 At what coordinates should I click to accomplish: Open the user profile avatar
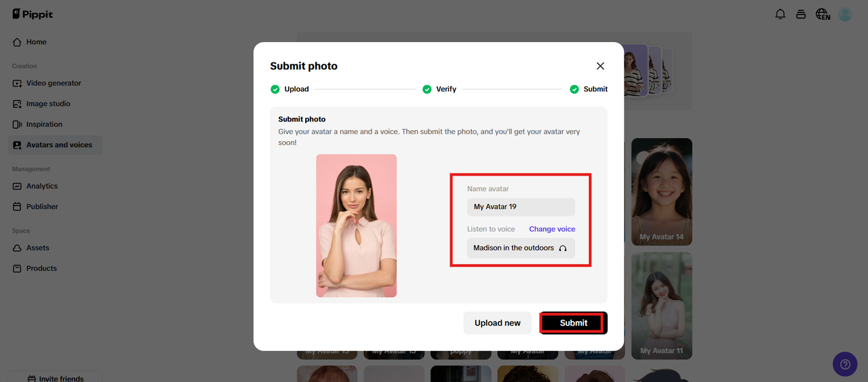click(x=845, y=14)
